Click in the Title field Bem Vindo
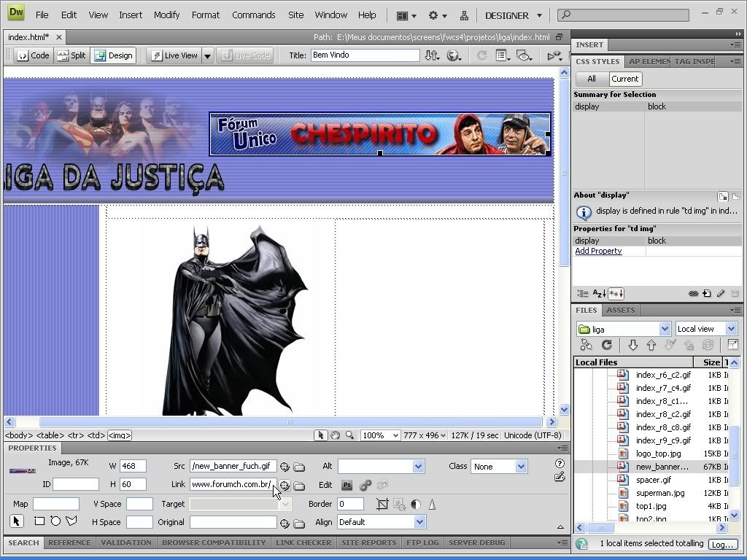747x560 pixels. coord(365,55)
